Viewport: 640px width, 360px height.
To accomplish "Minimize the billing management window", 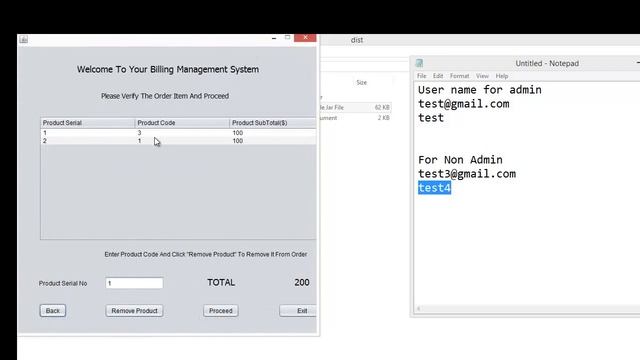I will (x=274, y=38).
